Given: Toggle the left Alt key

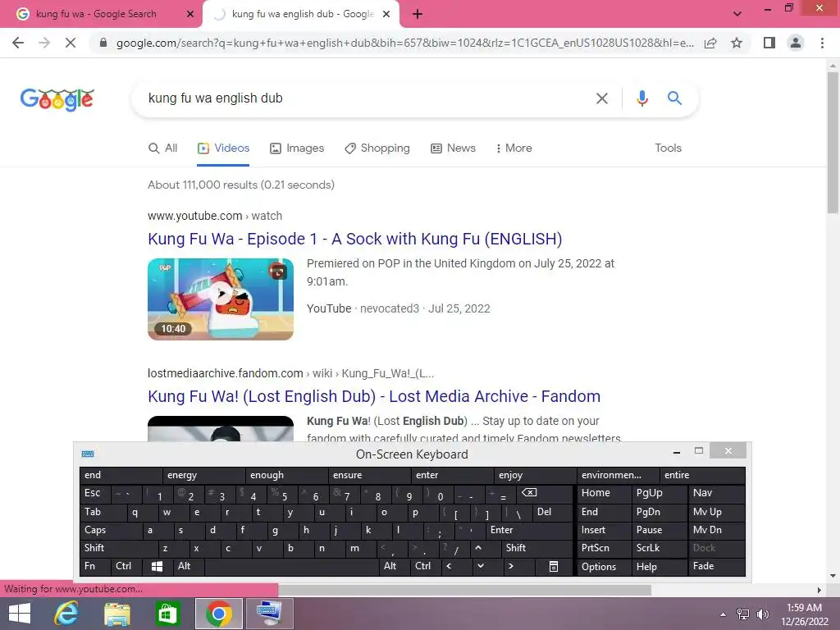Looking at the screenshot, I should click(x=189, y=566).
